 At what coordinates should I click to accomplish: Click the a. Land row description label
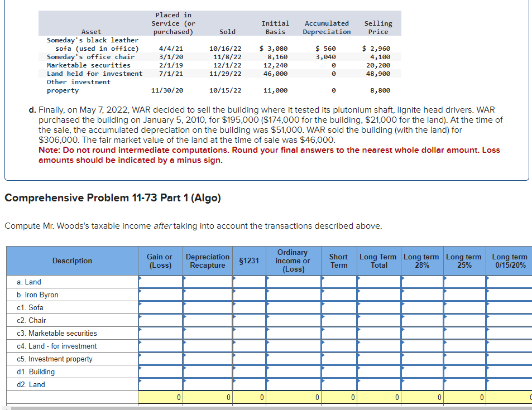(x=31, y=282)
